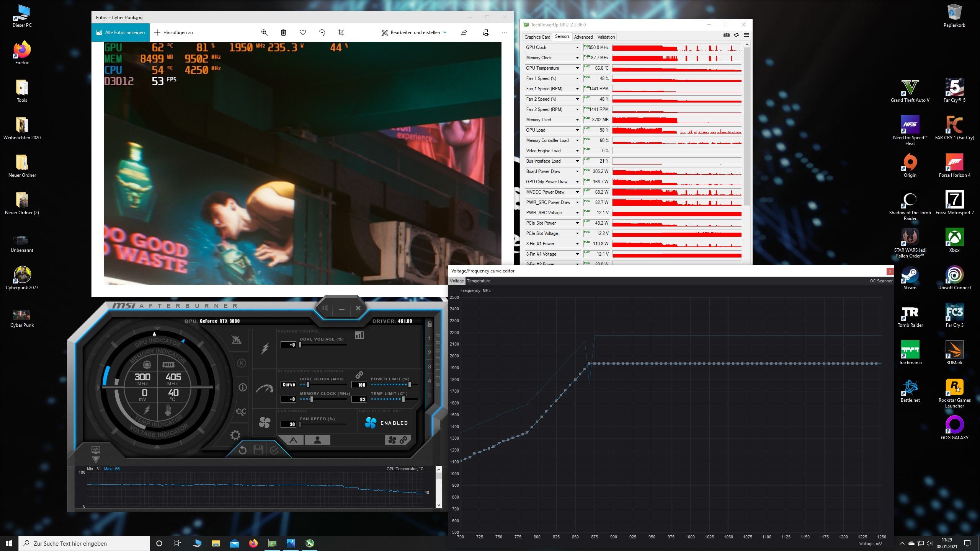Expand Bearbeiten und erstellen dropdown in Fotos
This screenshot has height=551, width=980.
414,33
